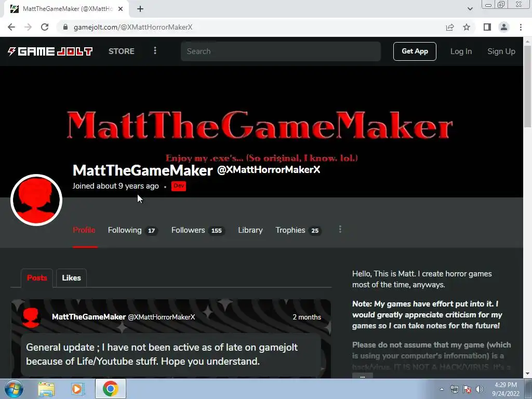Click the Sign Up link

point(501,51)
